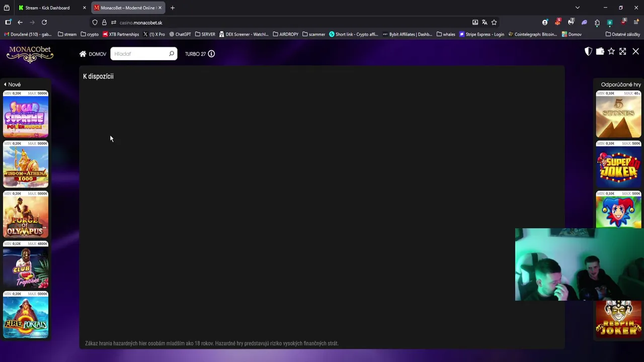The width and height of the screenshot is (644, 362).
Task: Open a new browser tab
Action: (172, 8)
